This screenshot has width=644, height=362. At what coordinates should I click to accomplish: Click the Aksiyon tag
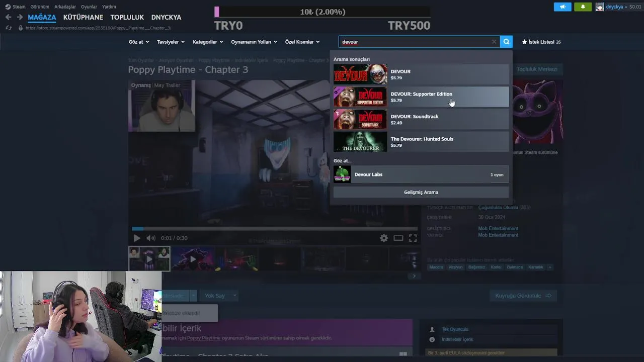tap(455, 267)
